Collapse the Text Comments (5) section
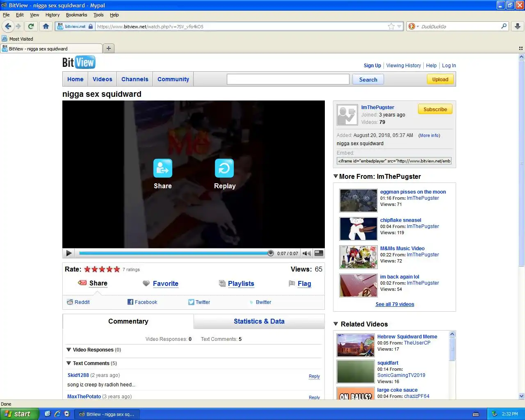The height and width of the screenshot is (420, 525). click(x=69, y=363)
